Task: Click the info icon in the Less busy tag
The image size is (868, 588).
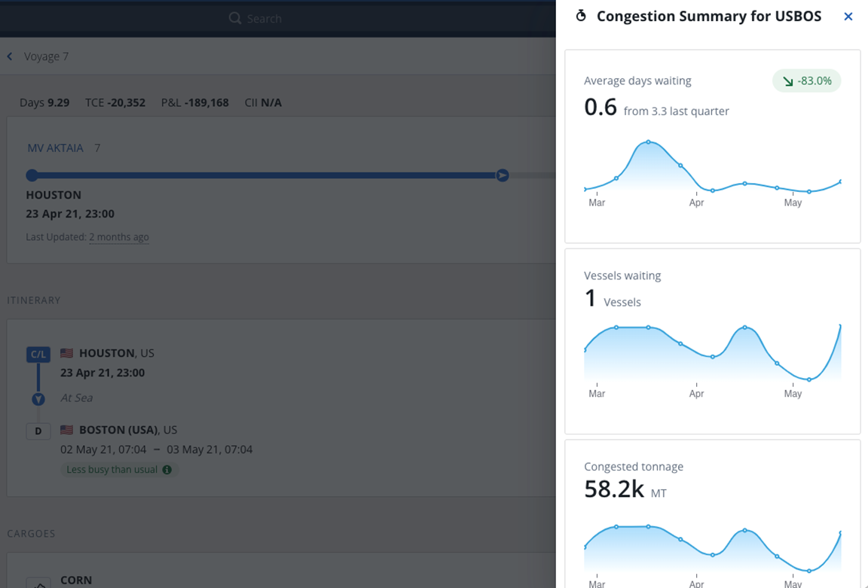Action: [x=167, y=469]
